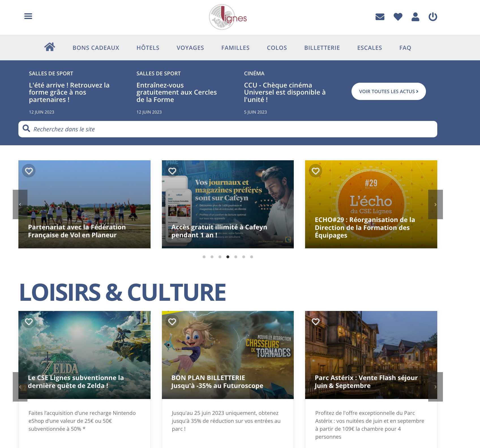480x448 pixels.
Task: Open the CCU Chèque cinéma news
Action: (x=285, y=92)
